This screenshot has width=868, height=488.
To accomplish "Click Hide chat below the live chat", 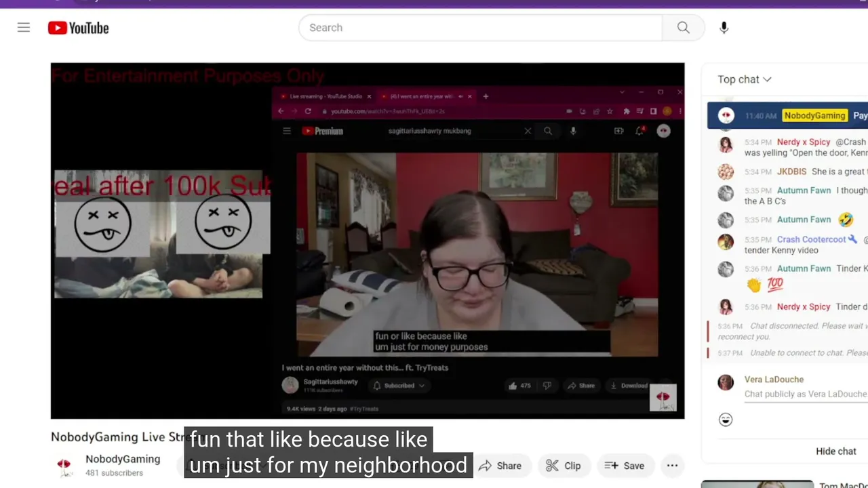I will (836, 451).
